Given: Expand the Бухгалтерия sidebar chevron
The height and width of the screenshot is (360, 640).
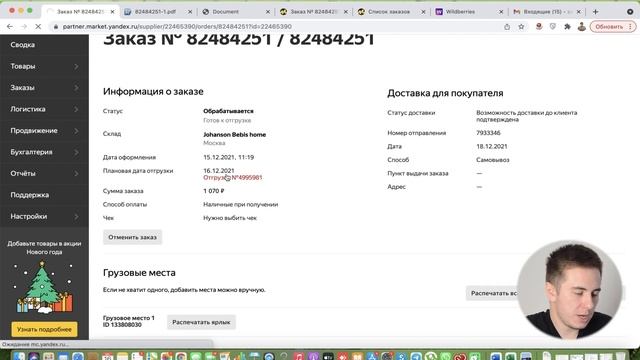Looking at the screenshot, I should click(x=76, y=152).
